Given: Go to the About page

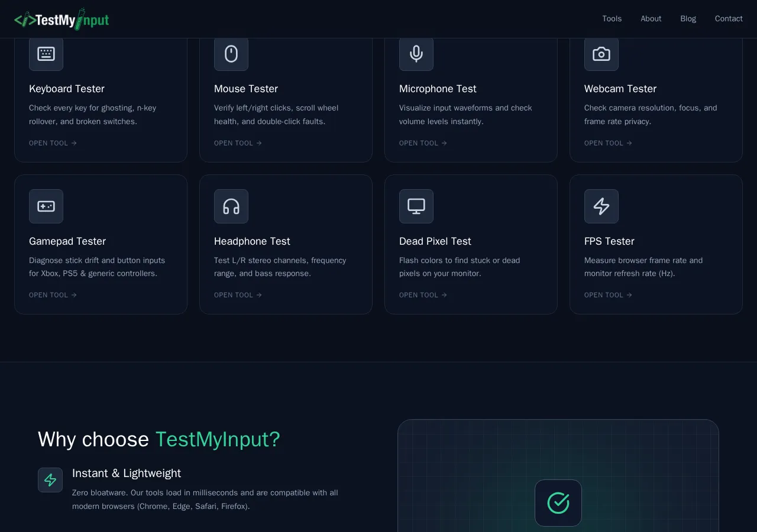Looking at the screenshot, I should (x=651, y=19).
